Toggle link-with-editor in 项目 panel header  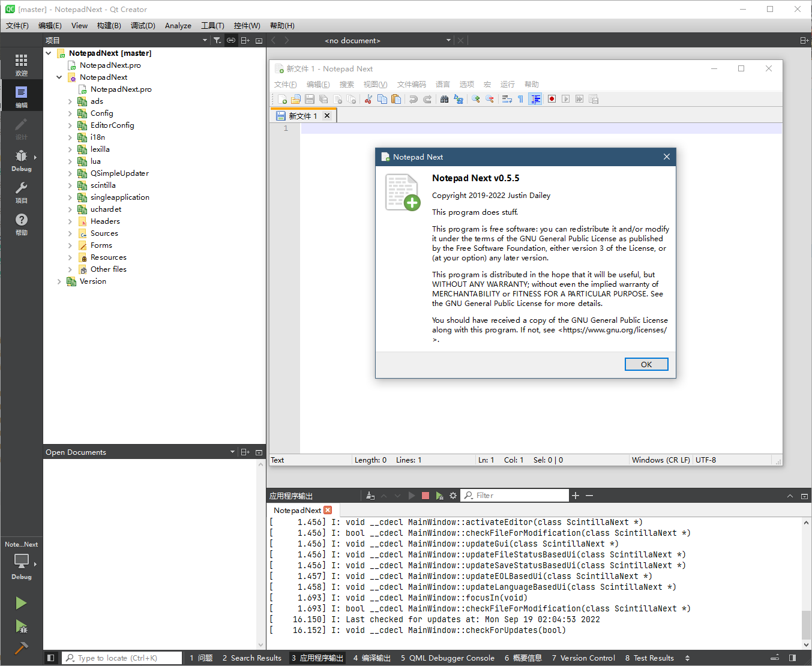(x=231, y=40)
